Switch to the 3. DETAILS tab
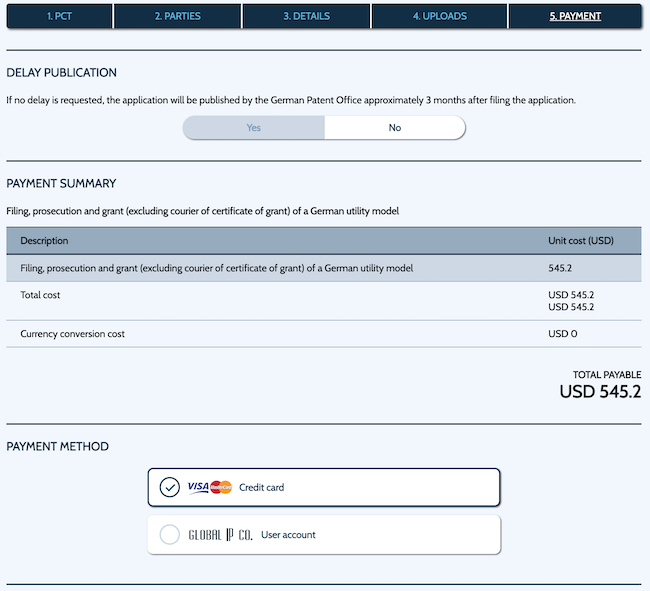 [x=306, y=16]
